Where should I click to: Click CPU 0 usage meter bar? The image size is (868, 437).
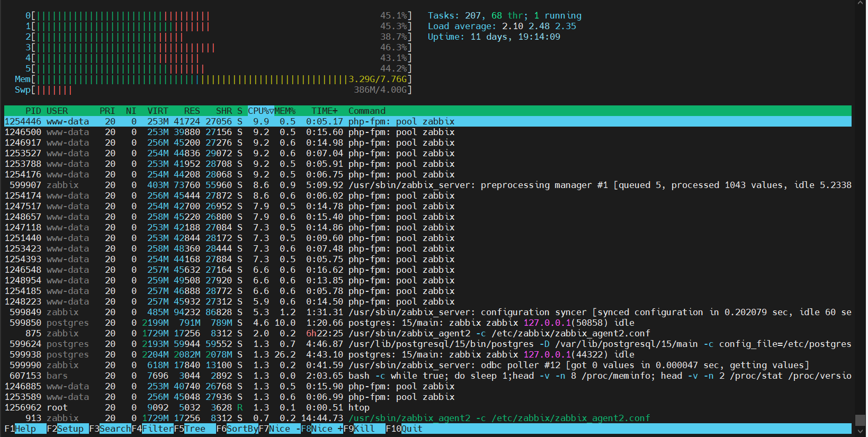coord(219,15)
